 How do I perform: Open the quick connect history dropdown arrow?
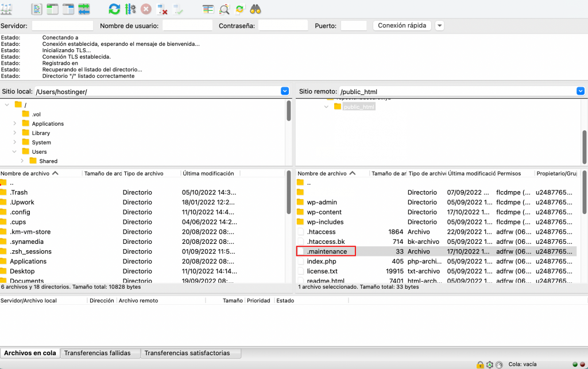[x=439, y=25]
